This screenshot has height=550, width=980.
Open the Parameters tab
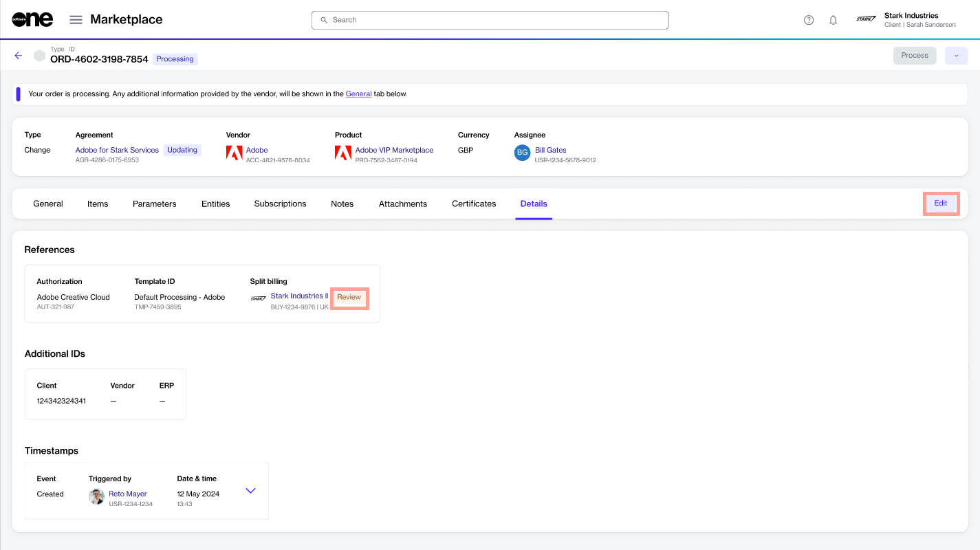[x=155, y=203]
